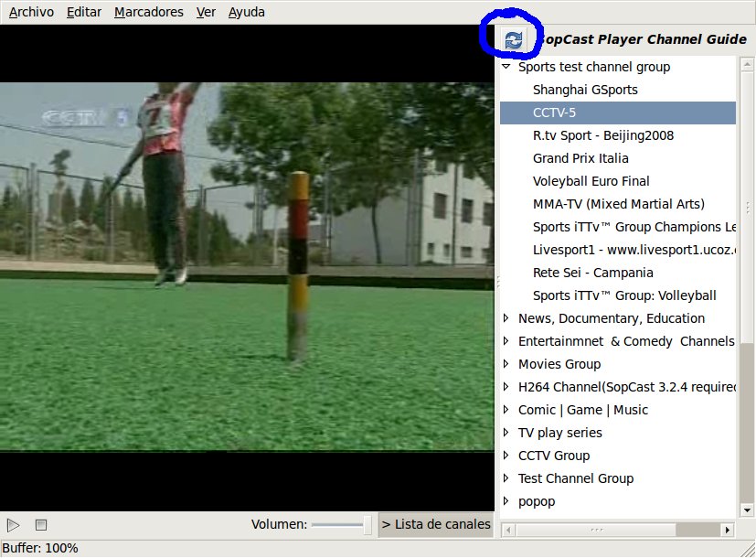
Task: Click the channel list scroll down arrow
Action: (x=747, y=510)
